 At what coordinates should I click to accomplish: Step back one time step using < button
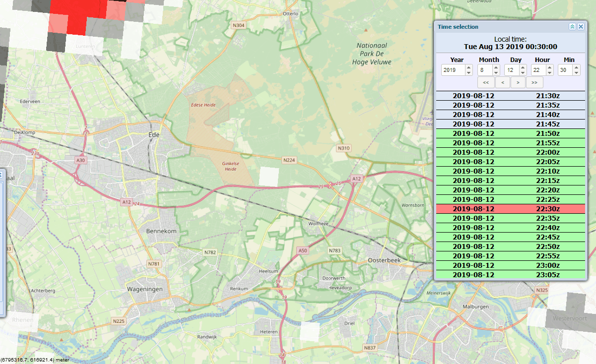tap(502, 82)
